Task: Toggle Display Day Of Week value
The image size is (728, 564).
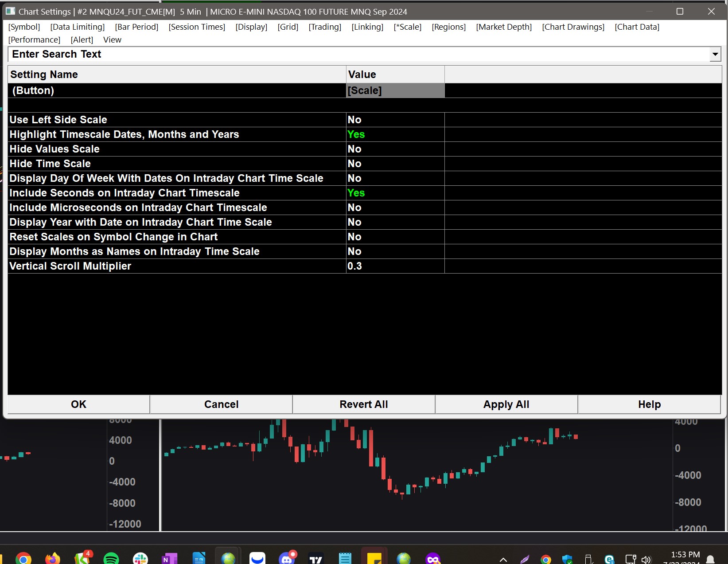Action: tap(395, 178)
